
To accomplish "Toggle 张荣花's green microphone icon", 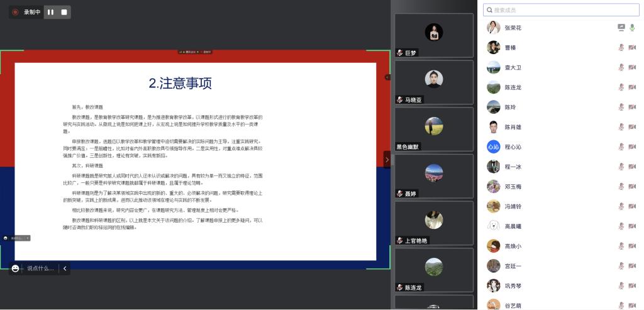I will tap(632, 28).
